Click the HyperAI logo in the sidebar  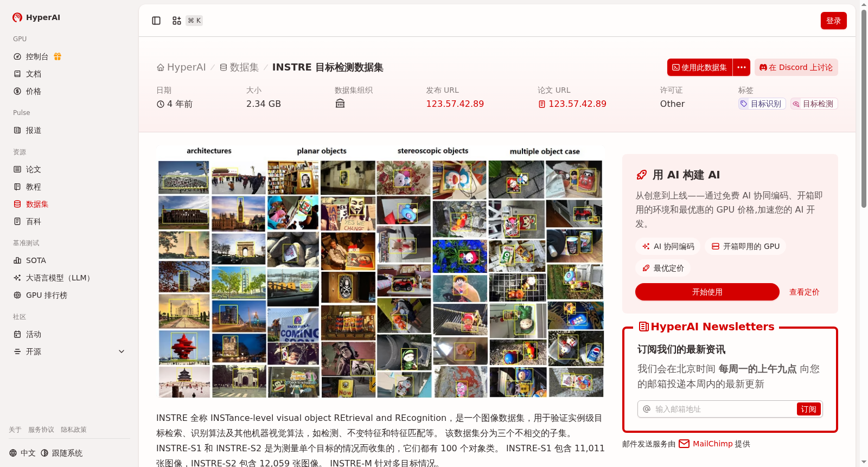36,17
